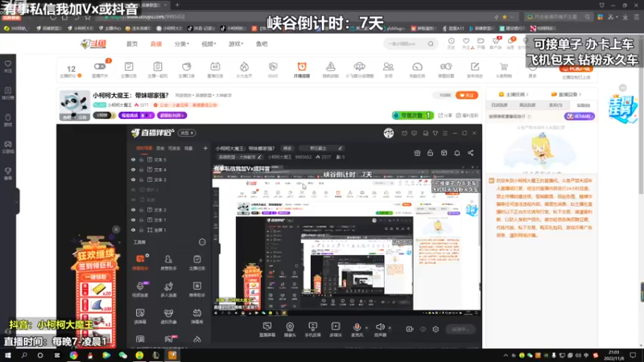This screenshot has height=362, width=644.
Task: Click the alarm clock 开播提醒 icon
Action: point(301,69)
